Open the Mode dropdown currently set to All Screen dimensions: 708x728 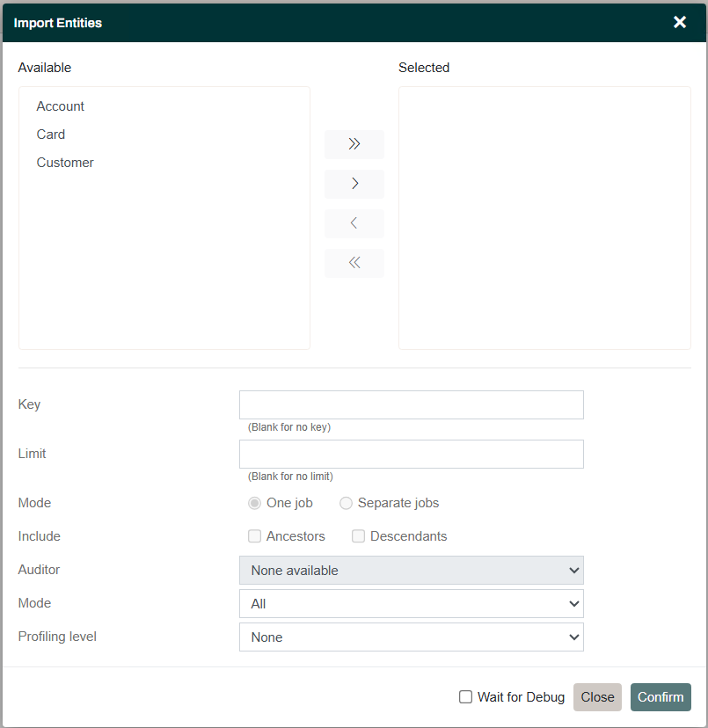point(411,603)
